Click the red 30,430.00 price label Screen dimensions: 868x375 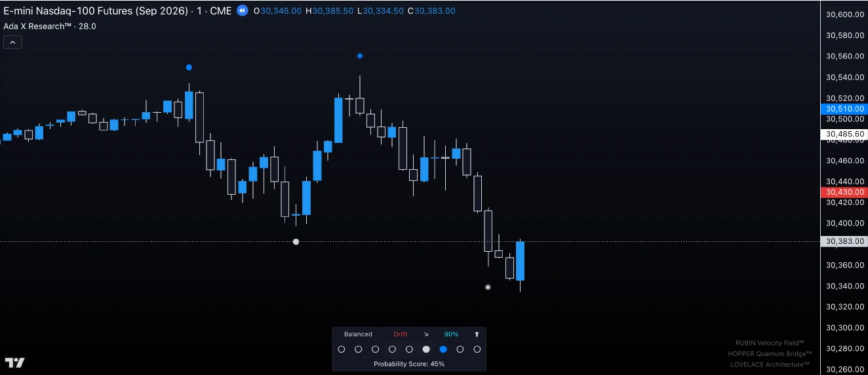[x=844, y=192]
